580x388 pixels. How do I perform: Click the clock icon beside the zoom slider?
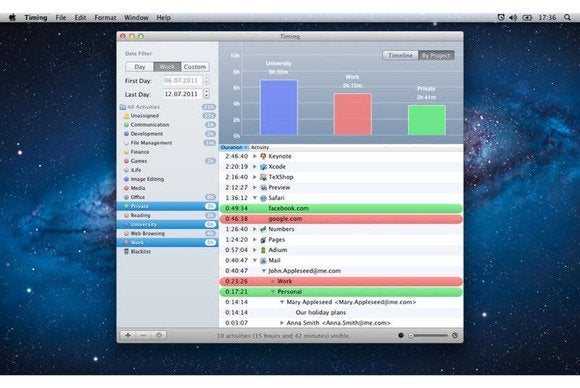[455, 335]
